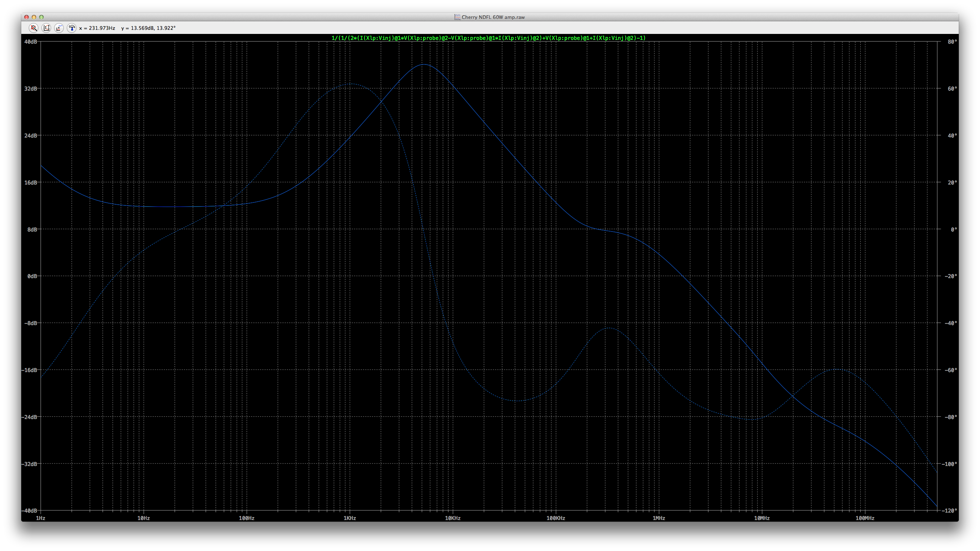The image size is (980, 551).
Task: Click the -100° phase axis label
Action: point(949,464)
